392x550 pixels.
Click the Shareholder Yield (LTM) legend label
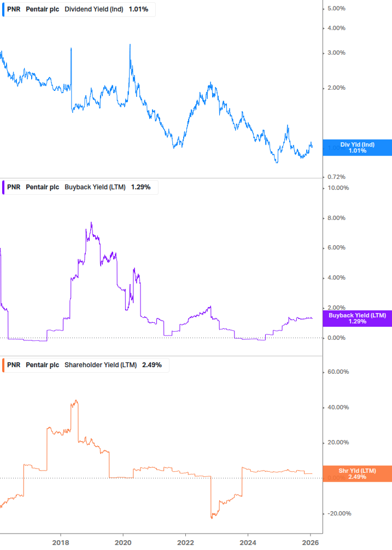click(x=101, y=365)
